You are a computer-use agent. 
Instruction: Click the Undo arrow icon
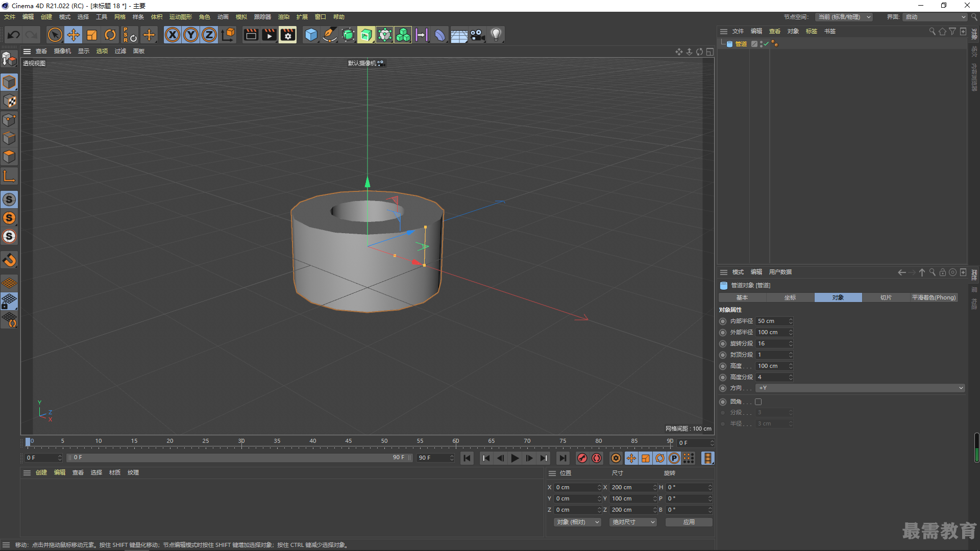point(14,35)
